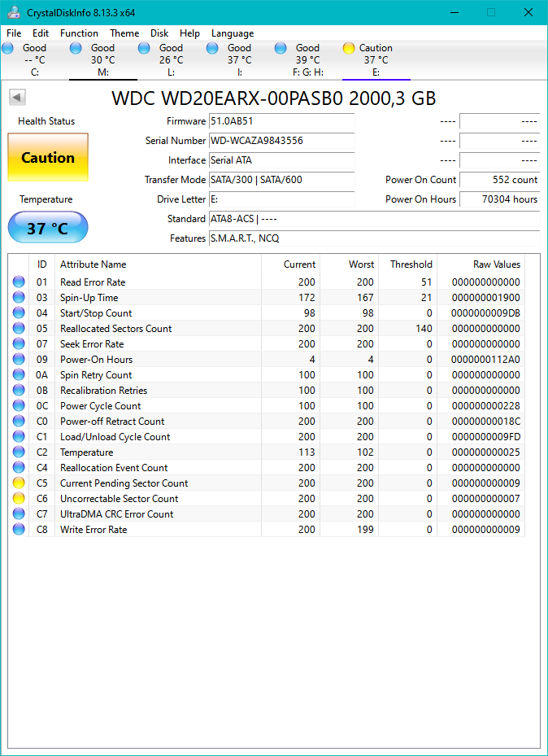Open the Theme menu

pos(124,33)
